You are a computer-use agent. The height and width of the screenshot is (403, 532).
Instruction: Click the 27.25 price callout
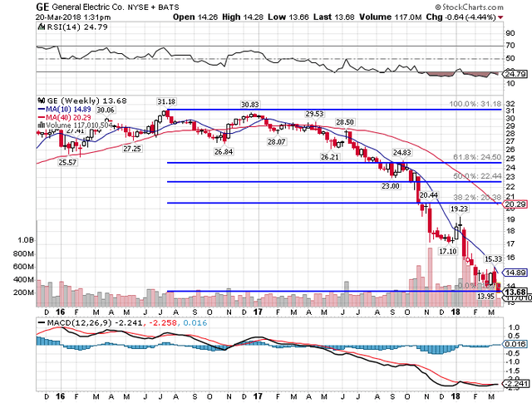coord(132,149)
